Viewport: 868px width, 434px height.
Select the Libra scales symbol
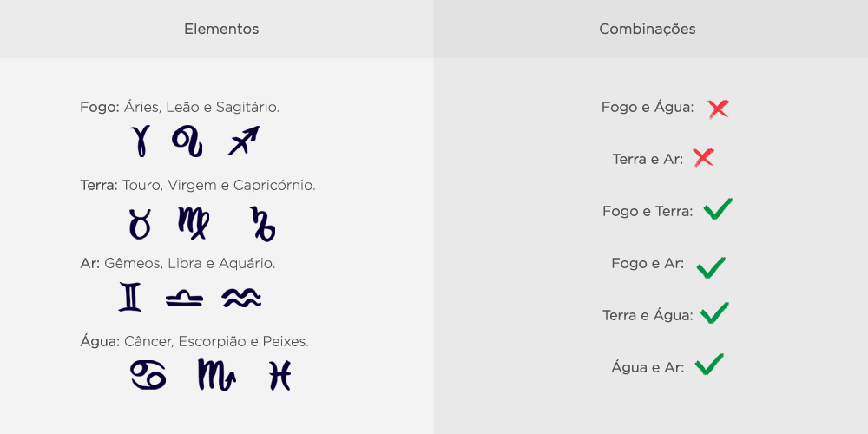pos(184,299)
